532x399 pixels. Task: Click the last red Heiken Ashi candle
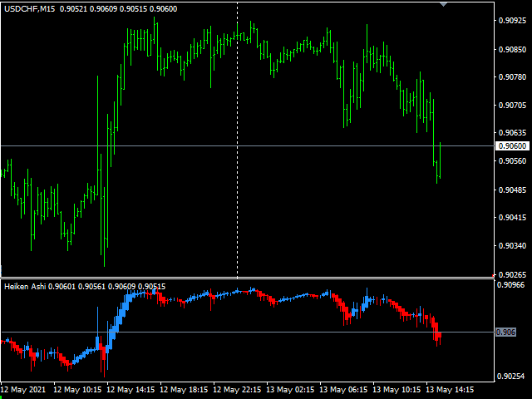point(438,335)
